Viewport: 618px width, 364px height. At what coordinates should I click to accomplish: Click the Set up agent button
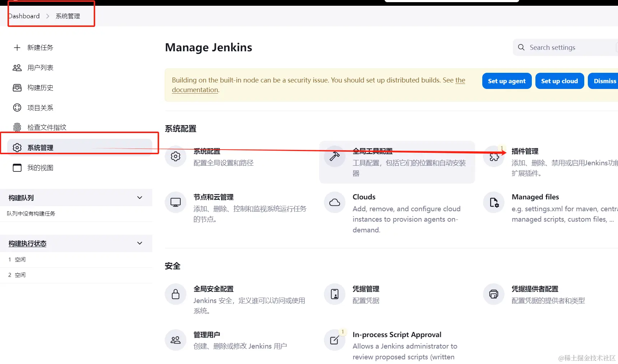click(x=507, y=81)
